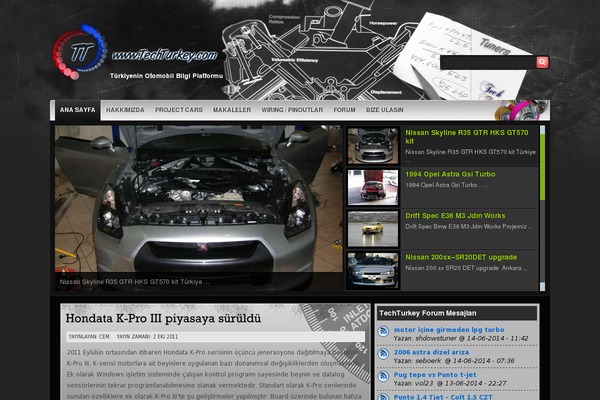The image size is (600, 400).
Task: Click the www.TechTurkey.com site title
Action: click(165, 56)
